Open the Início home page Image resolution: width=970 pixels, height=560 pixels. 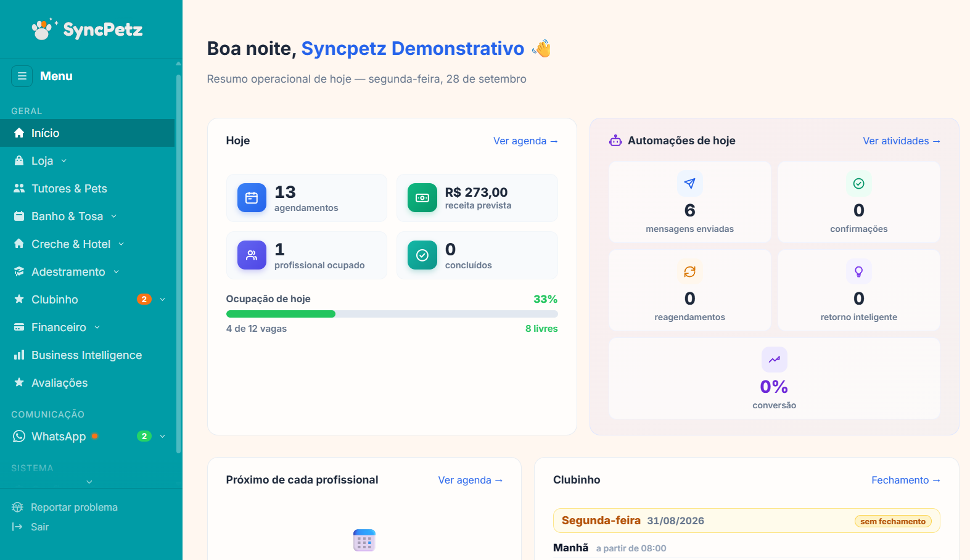point(87,133)
